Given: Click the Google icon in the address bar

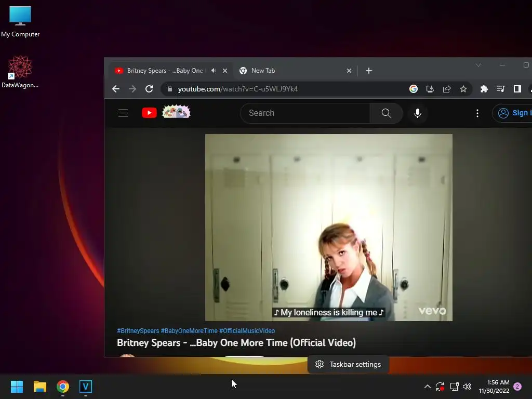Looking at the screenshot, I should coord(413,89).
